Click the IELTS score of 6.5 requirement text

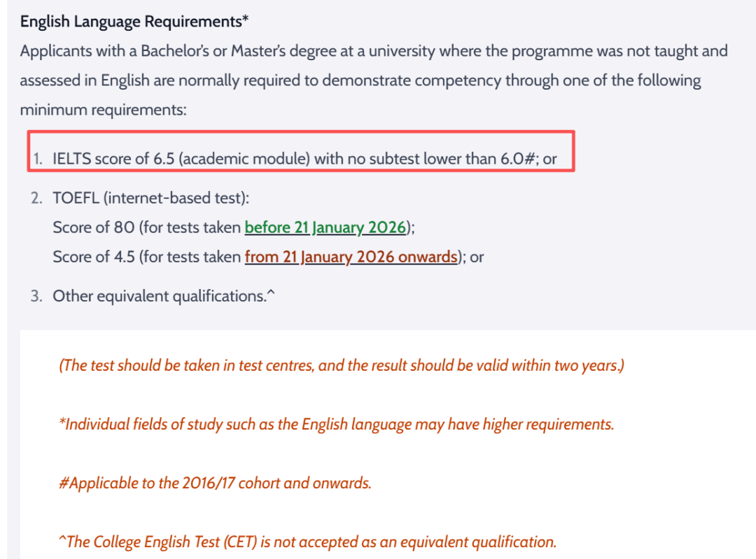[304, 159]
